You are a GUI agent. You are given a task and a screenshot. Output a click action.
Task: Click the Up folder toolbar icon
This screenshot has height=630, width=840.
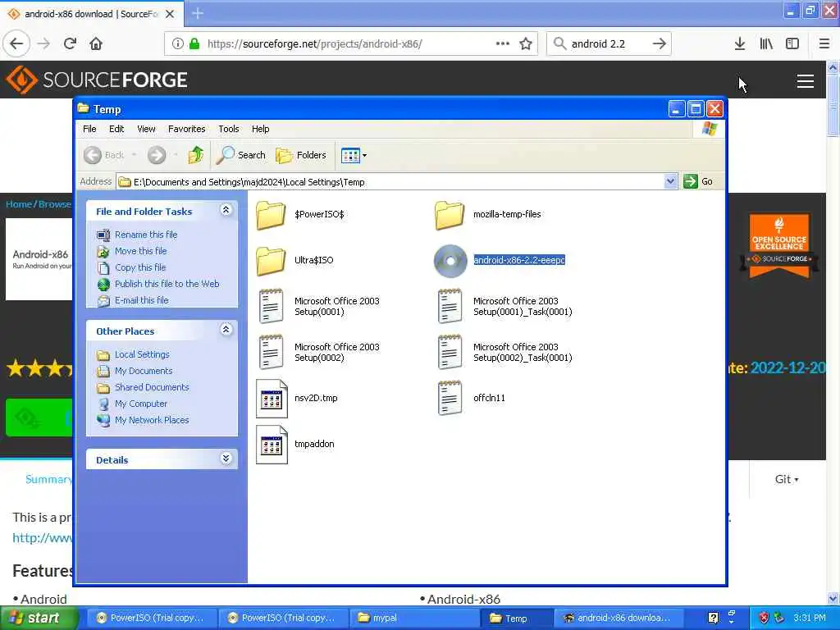195,155
